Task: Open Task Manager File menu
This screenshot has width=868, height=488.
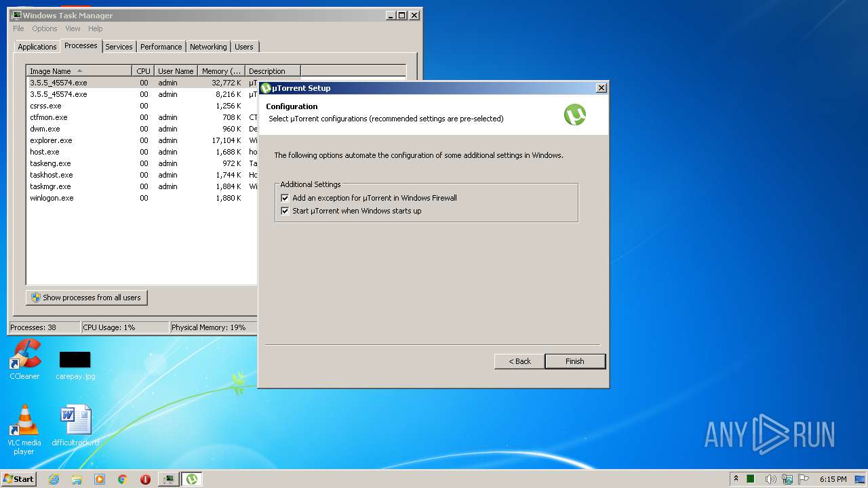Action: 18,28
